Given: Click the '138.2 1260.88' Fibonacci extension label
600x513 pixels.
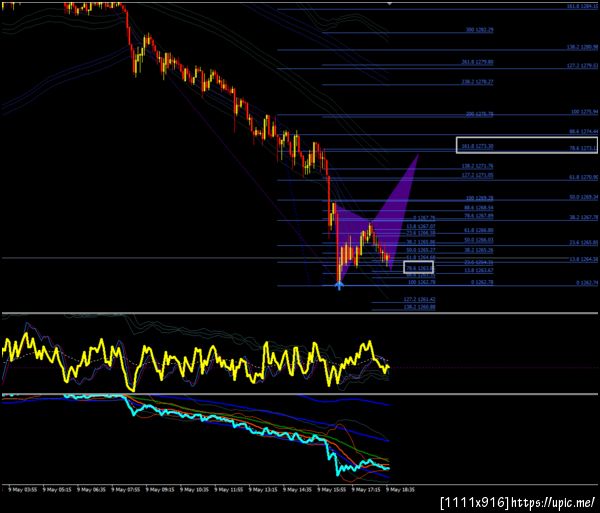Looking at the screenshot, I should click(419, 307).
